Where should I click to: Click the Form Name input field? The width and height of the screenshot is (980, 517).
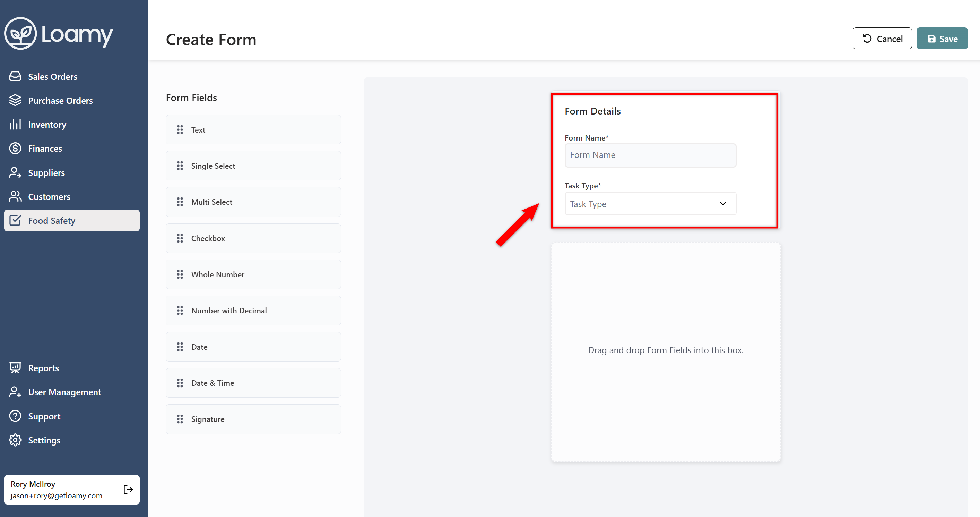click(650, 155)
